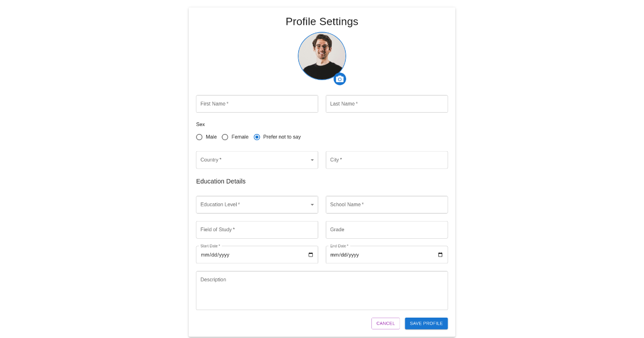The height and width of the screenshot is (338, 644).
Task: Open the Start Date calendar picker
Action: pyautogui.click(x=310, y=254)
